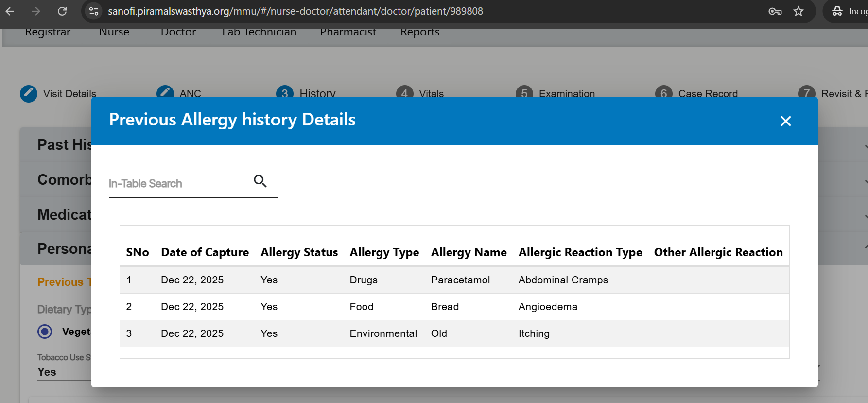Open the Doctor menu tab

(178, 32)
